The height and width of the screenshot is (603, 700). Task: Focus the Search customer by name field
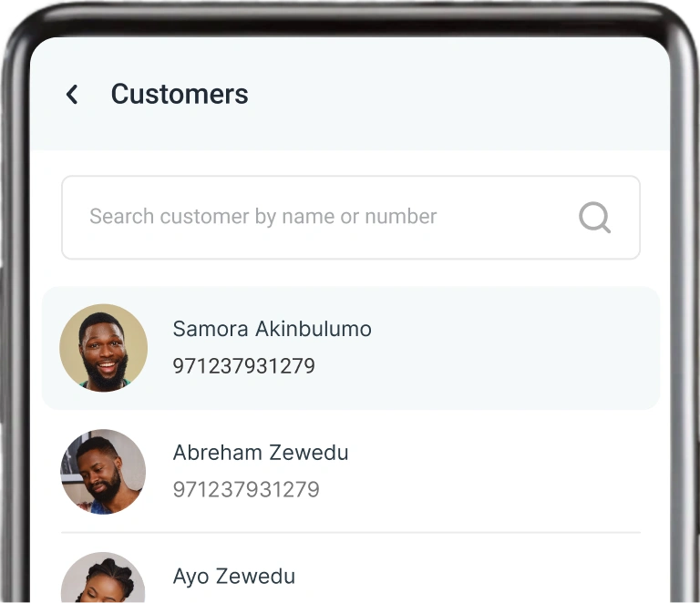(351, 217)
